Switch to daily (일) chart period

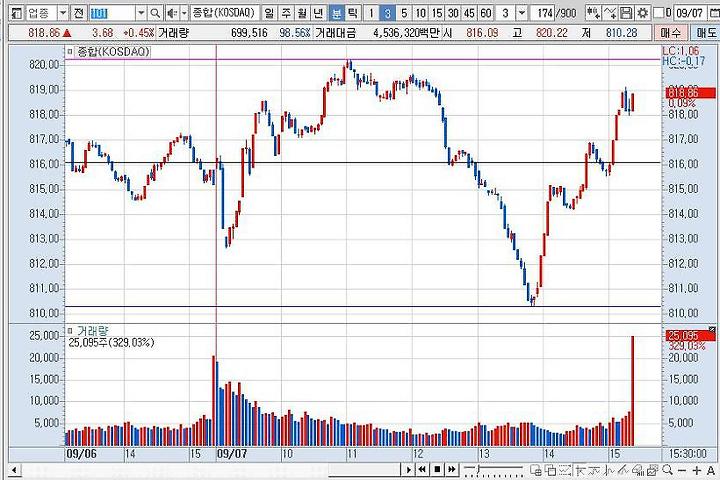pyautogui.click(x=270, y=13)
